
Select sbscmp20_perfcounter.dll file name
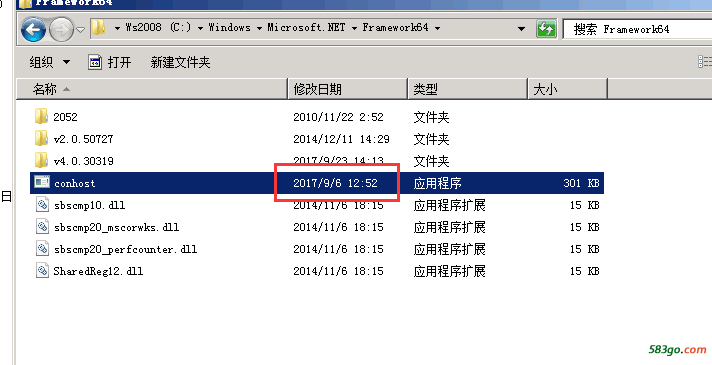coord(125,249)
